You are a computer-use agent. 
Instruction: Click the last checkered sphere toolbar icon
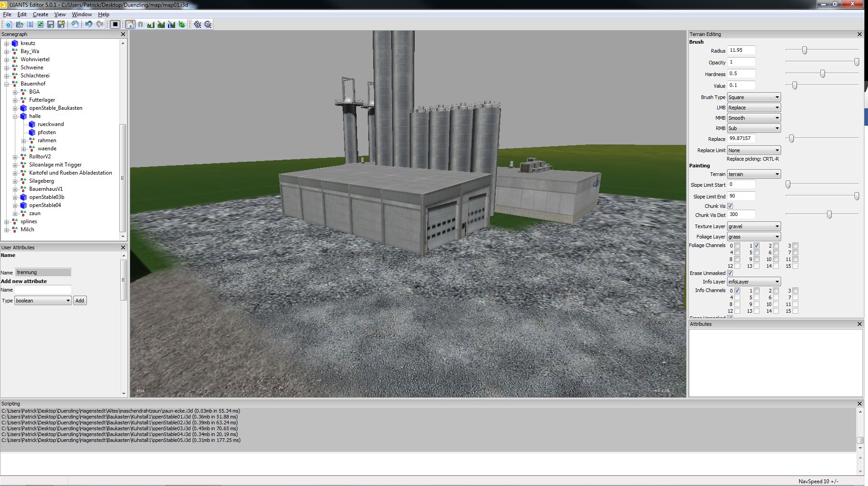(208, 24)
